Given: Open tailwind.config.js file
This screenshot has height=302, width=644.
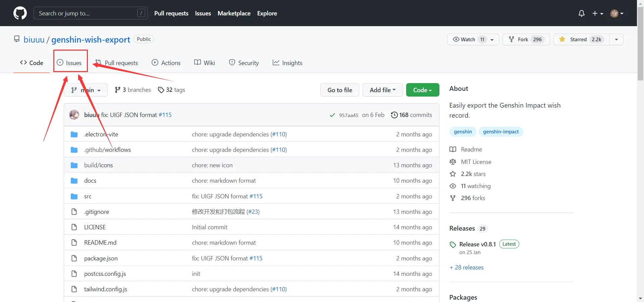Looking at the screenshot, I should point(106,289).
